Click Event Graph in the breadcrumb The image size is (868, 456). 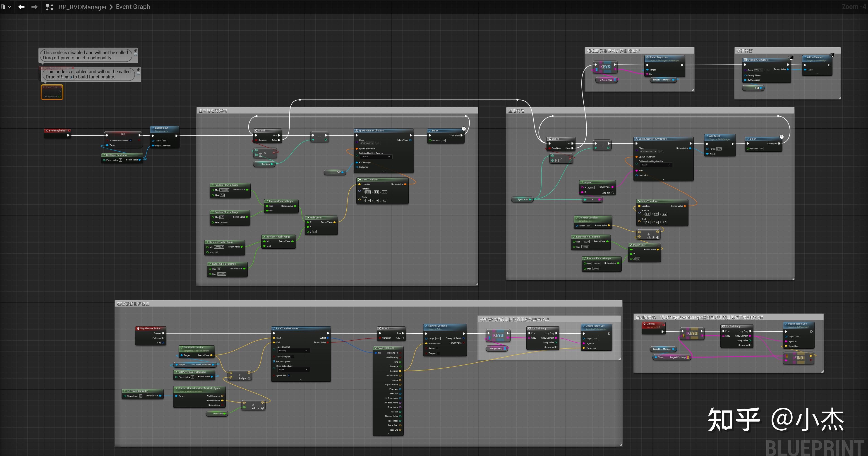point(133,7)
